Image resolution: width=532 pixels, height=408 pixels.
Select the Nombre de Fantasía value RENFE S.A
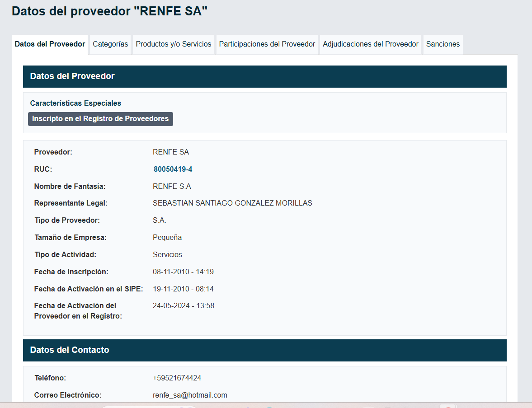[172, 186]
